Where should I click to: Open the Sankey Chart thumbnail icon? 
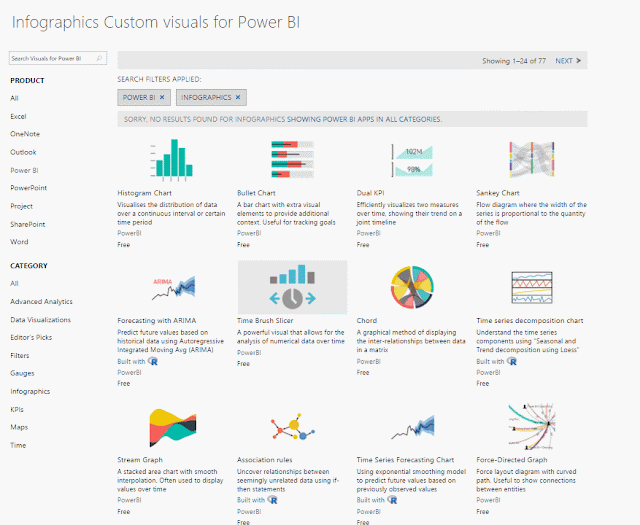531,160
